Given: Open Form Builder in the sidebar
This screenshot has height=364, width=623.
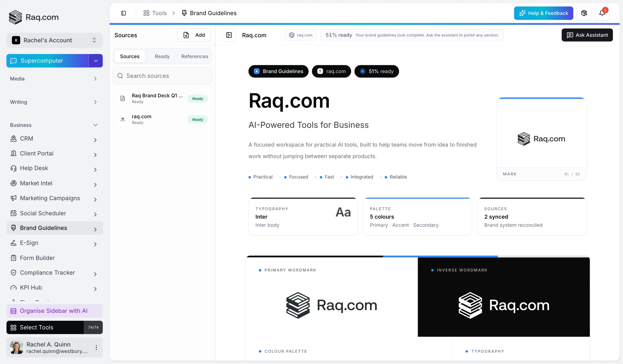Looking at the screenshot, I should (55, 258).
